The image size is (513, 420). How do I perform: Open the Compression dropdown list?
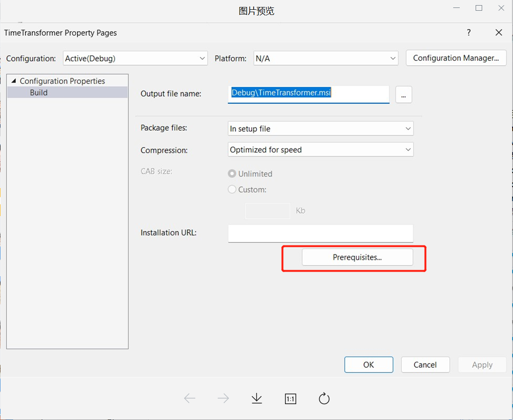pos(320,150)
